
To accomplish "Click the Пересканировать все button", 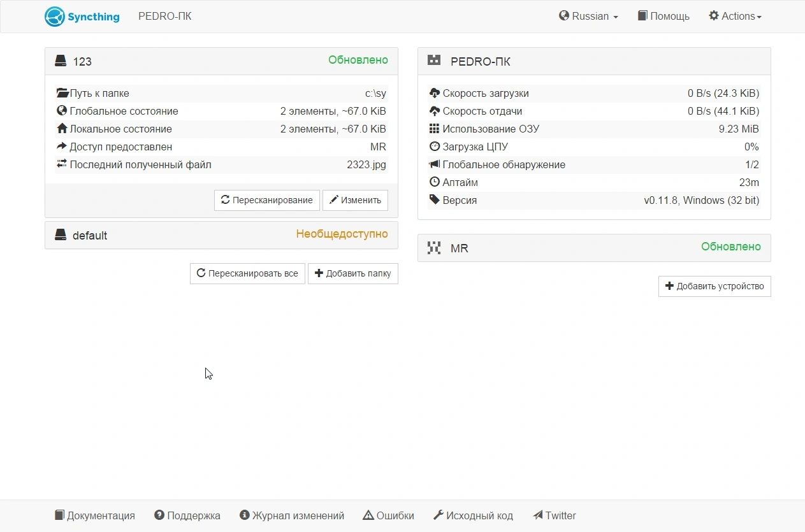I will [247, 273].
